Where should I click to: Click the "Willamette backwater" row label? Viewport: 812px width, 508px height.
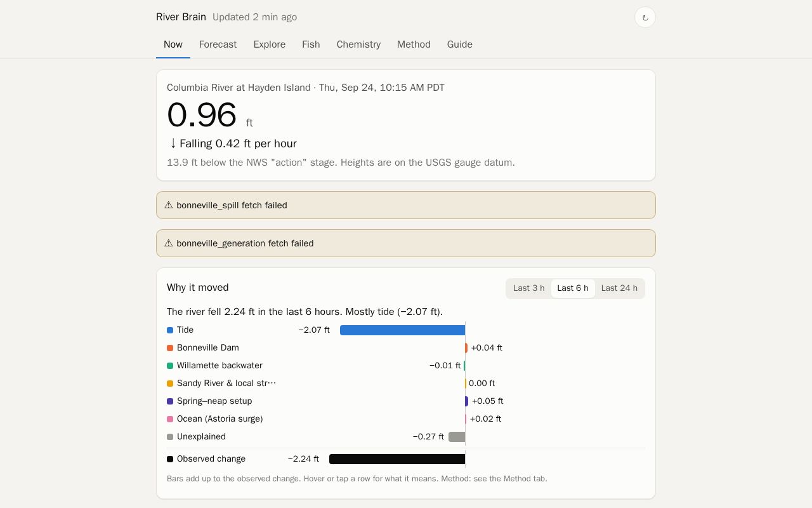click(219, 366)
